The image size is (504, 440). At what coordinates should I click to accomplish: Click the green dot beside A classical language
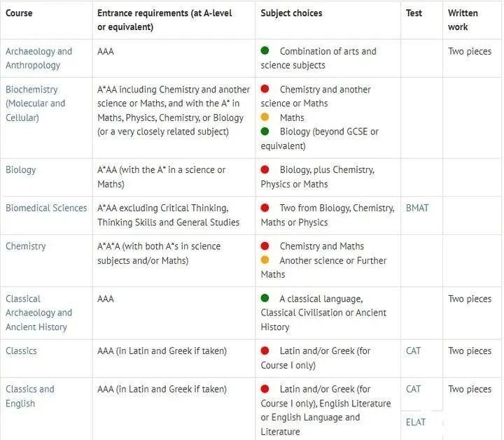[265, 299]
